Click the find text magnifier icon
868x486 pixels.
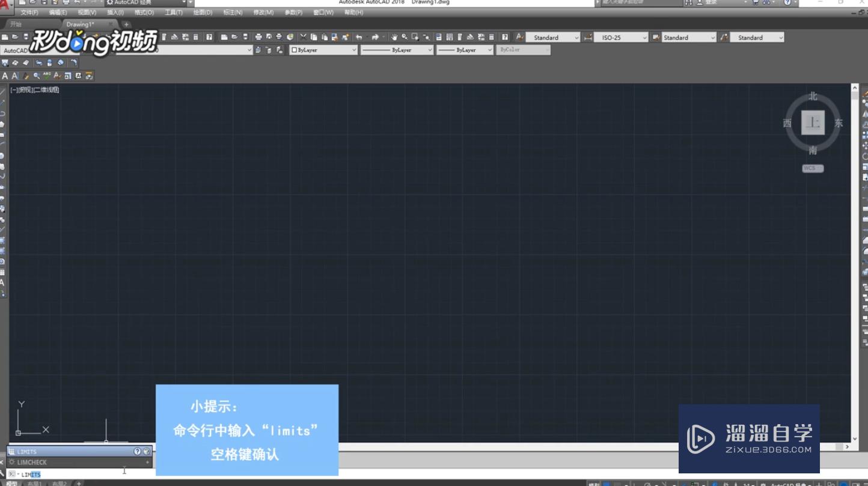37,76
